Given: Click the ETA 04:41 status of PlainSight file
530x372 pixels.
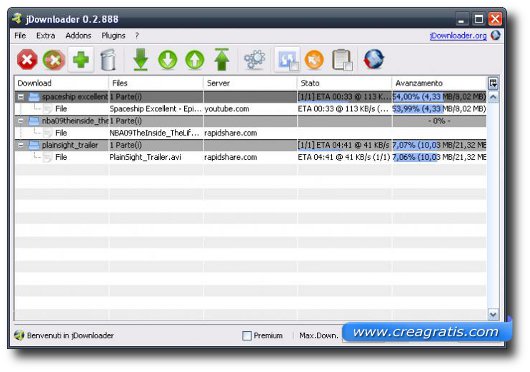Looking at the screenshot, I should point(344,157).
